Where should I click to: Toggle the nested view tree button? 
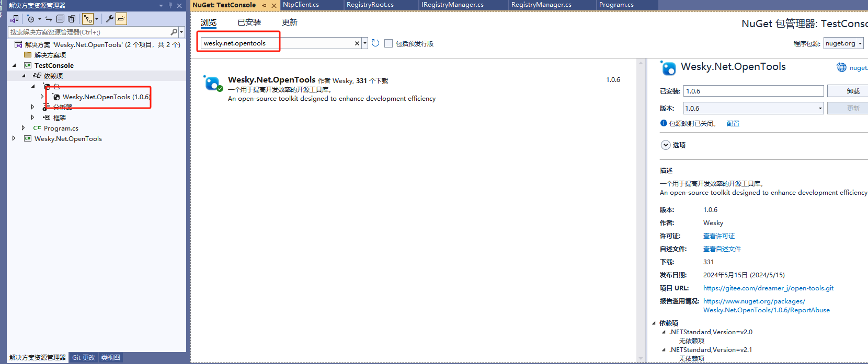click(88, 19)
